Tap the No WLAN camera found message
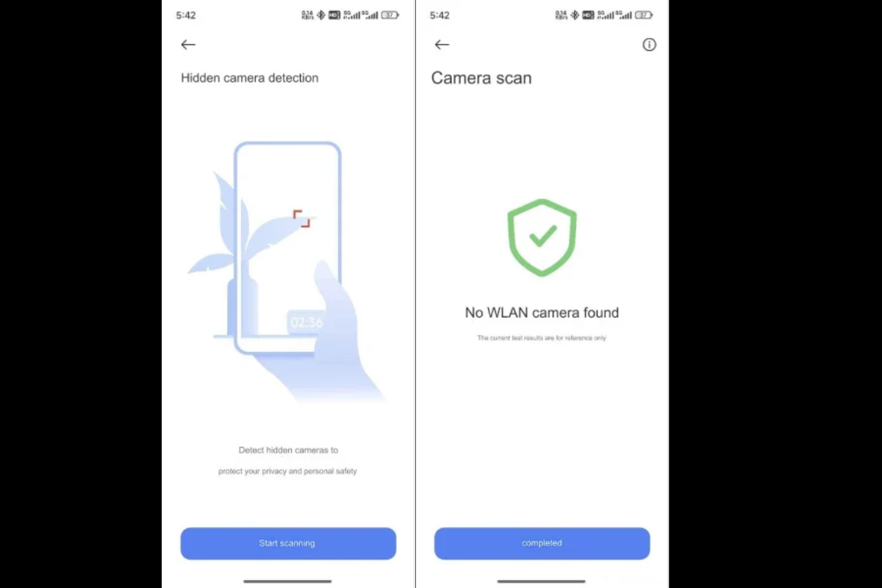This screenshot has height=588, width=882. 542,312
